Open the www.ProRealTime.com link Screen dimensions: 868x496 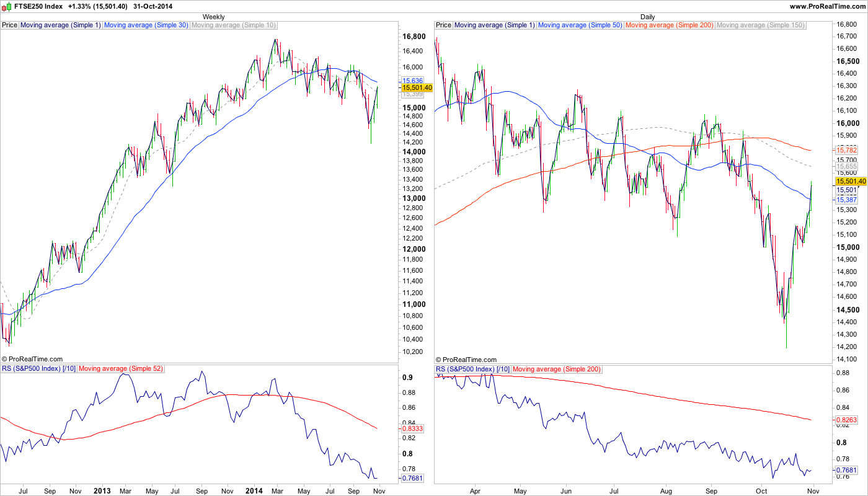point(827,6)
